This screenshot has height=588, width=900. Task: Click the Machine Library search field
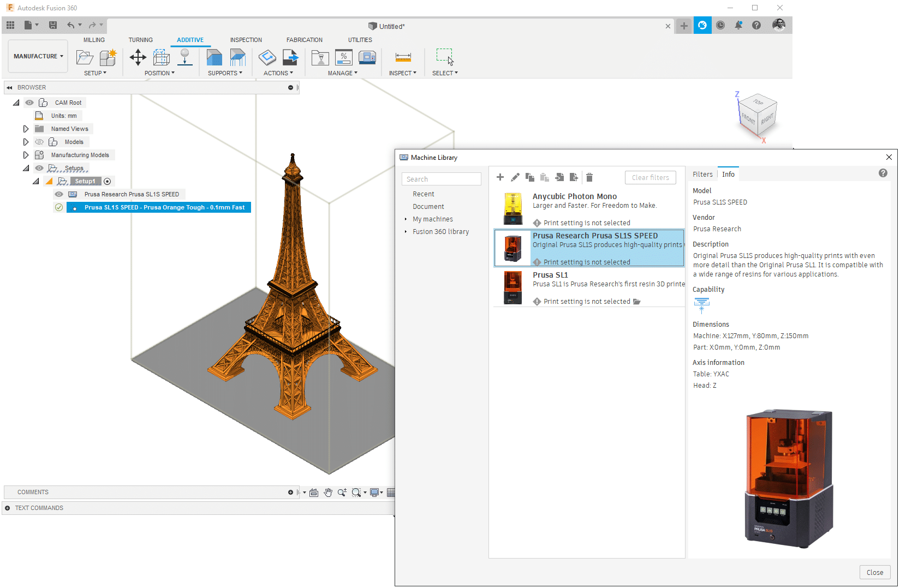click(442, 179)
